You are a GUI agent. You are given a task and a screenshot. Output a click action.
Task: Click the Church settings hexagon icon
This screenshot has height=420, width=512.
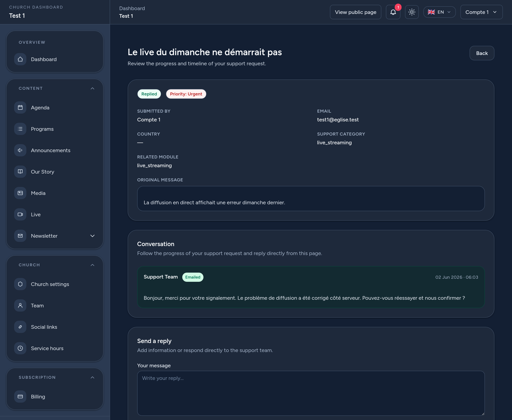20,284
